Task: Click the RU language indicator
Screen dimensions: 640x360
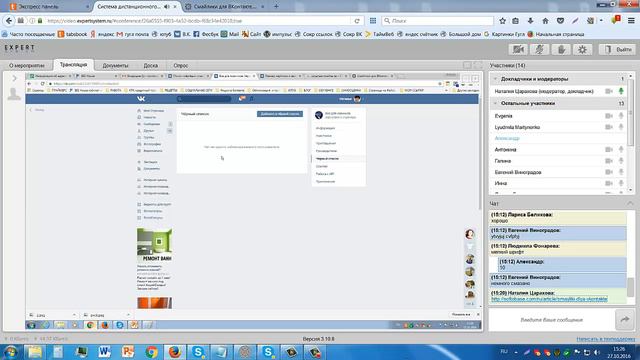Action: click(x=504, y=352)
